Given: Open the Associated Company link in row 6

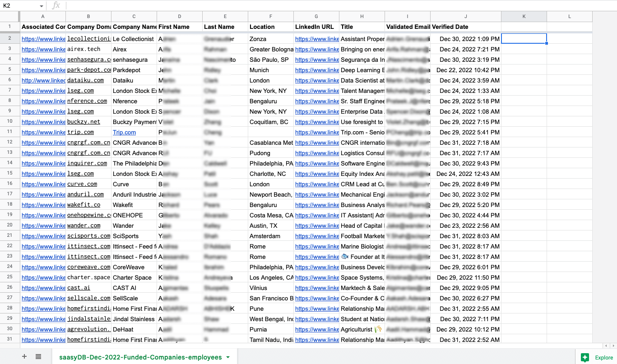Looking at the screenshot, I should click(x=44, y=80).
